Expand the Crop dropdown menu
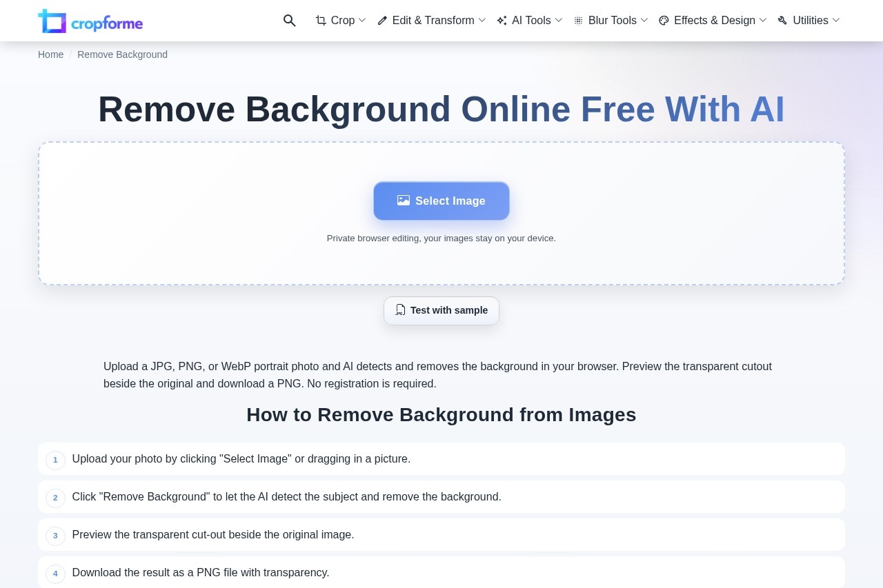 point(362,21)
